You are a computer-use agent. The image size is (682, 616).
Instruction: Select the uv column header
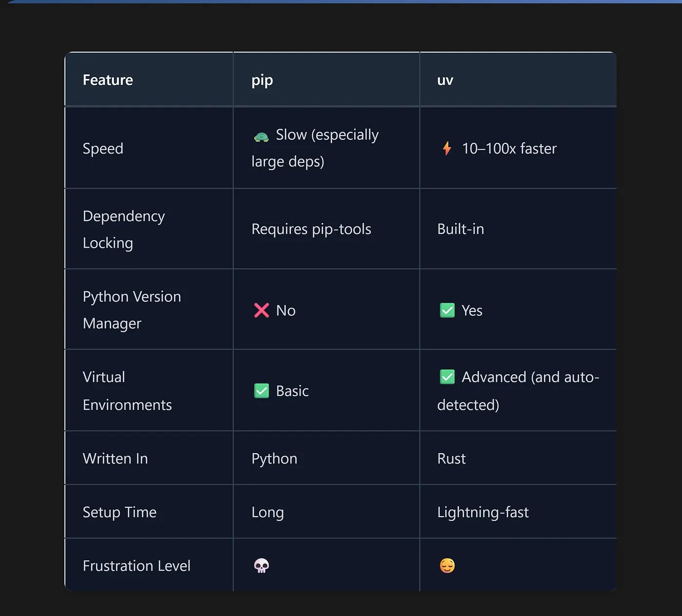pos(445,80)
